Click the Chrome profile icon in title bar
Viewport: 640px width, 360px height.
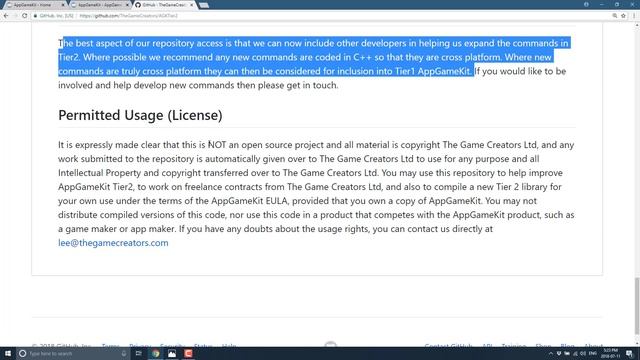click(x=586, y=4)
